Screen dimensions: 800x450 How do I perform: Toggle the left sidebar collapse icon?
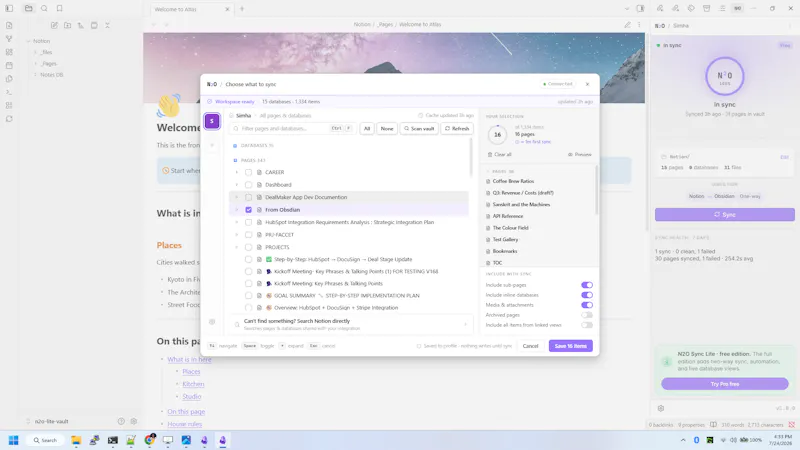(9, 9)
